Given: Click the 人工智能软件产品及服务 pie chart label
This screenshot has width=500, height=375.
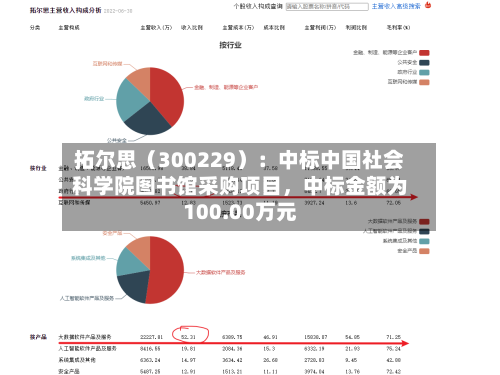Looking at the screenshot, I should (87, 298).
